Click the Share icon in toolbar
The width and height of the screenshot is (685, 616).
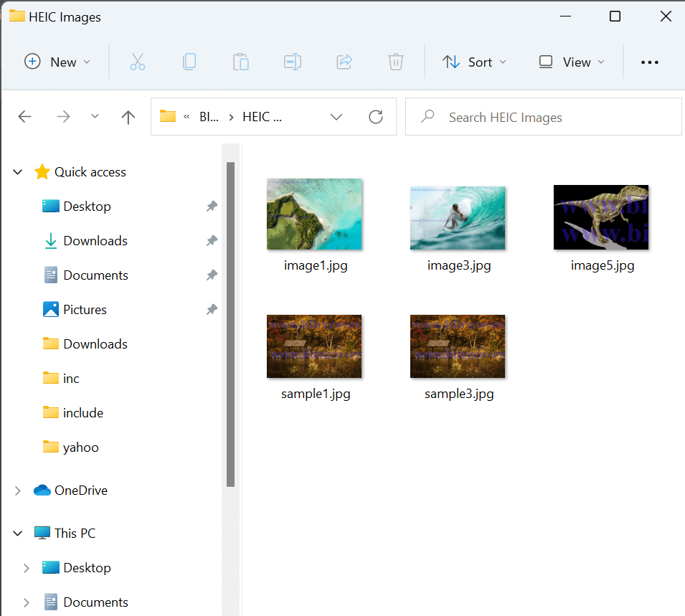pos(344,62)
